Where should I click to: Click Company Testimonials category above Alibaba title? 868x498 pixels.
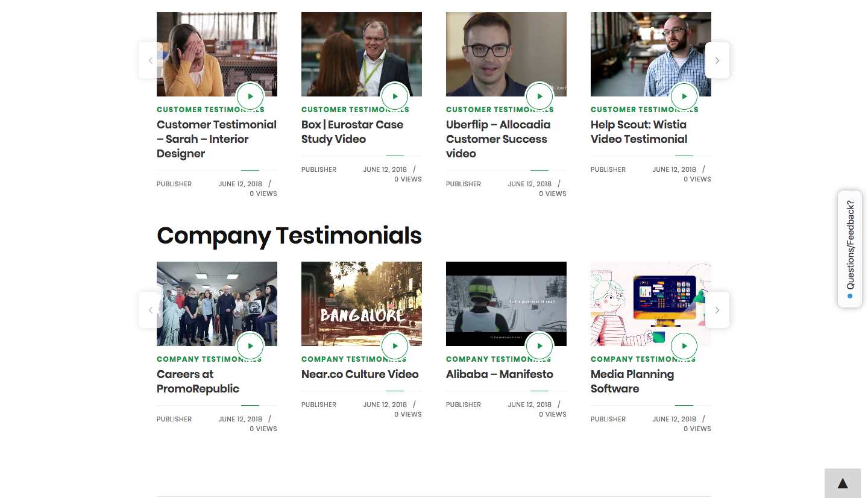click(x=498, y=359)
